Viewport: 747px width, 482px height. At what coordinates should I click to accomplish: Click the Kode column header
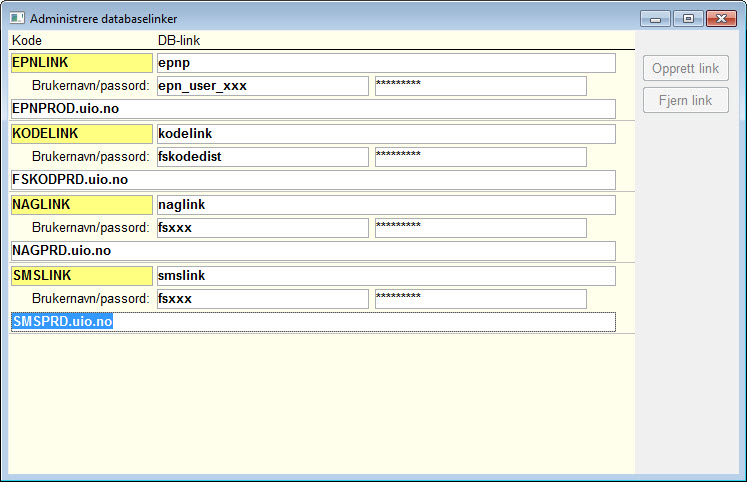pyautogui.click(x=27, y=40)
